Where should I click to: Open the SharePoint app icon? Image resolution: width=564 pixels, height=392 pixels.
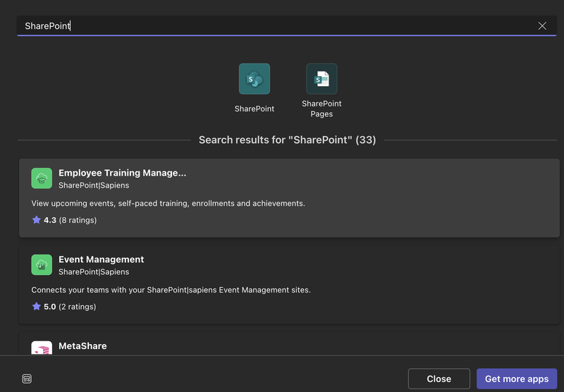tap(255, 79)
